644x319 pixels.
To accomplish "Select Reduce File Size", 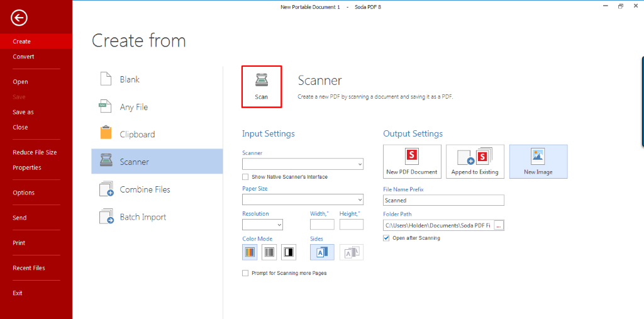I will point(36,152).
